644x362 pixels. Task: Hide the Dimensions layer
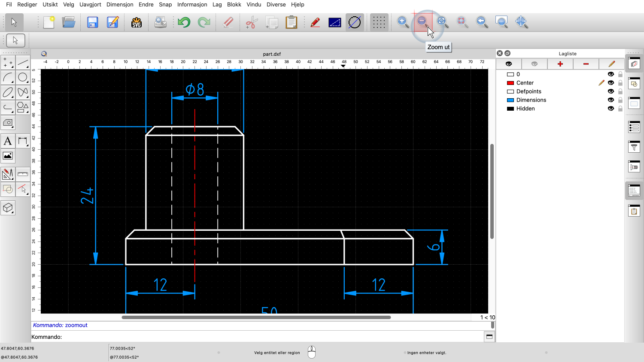[x=611, y=100]
